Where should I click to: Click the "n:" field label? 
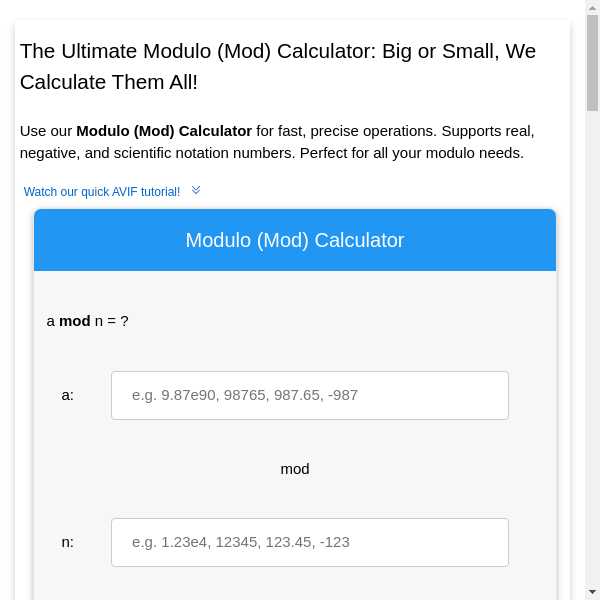point(68,542)
